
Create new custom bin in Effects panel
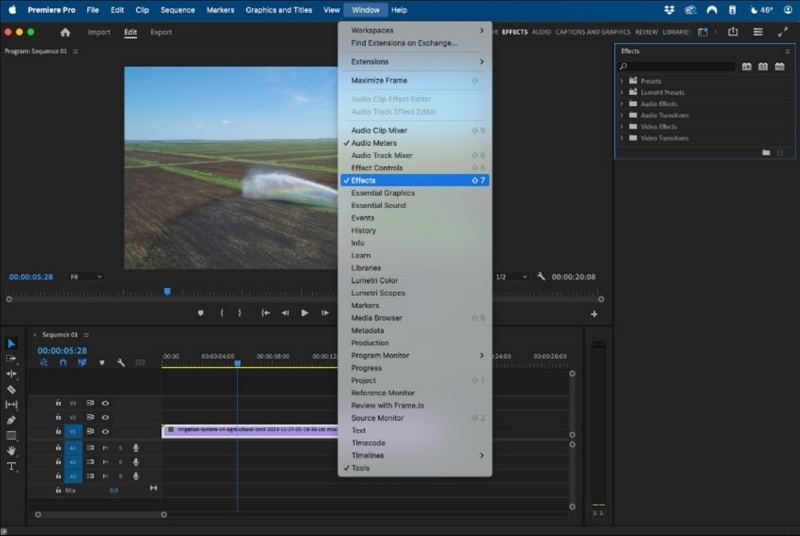tap(766, 152)
